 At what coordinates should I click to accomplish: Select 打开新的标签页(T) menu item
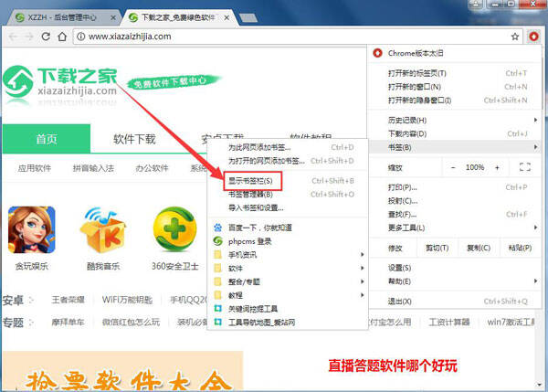(454, 73)
